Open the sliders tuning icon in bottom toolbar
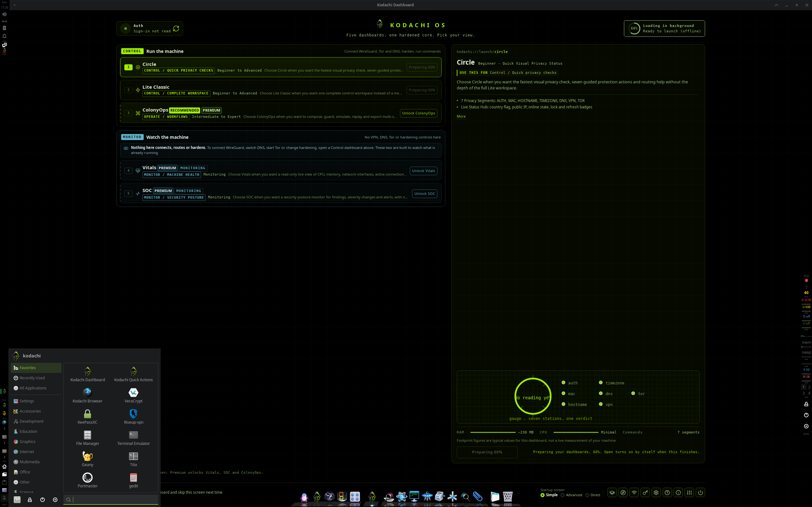Viewport: 812px width, 507px height. (x=689, y=492)
